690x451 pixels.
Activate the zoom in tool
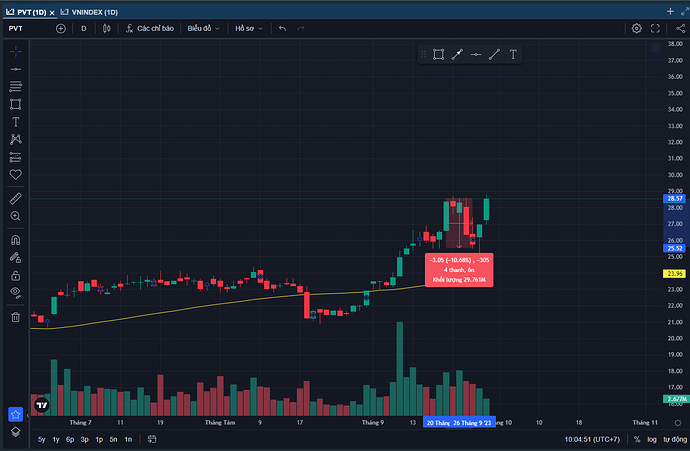click(x=15, y=216)
